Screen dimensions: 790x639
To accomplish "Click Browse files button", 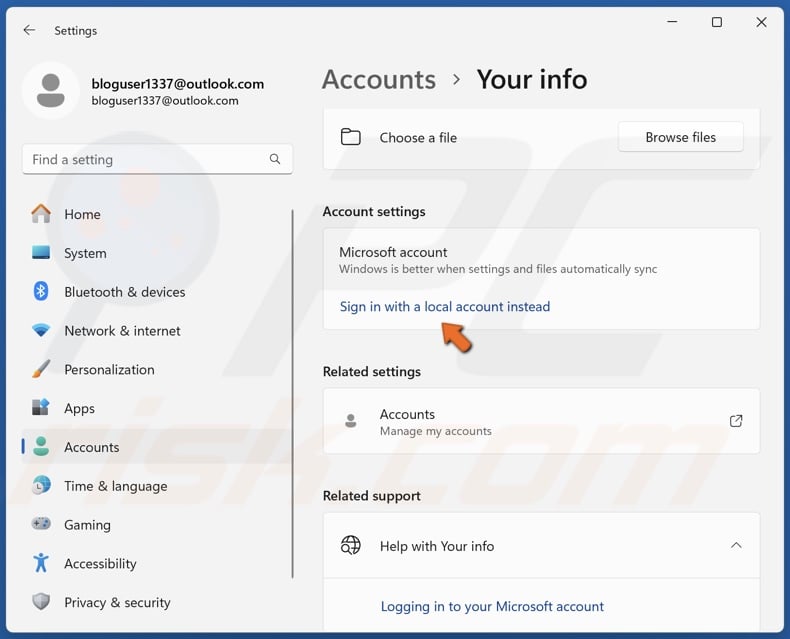I will 680,137.
